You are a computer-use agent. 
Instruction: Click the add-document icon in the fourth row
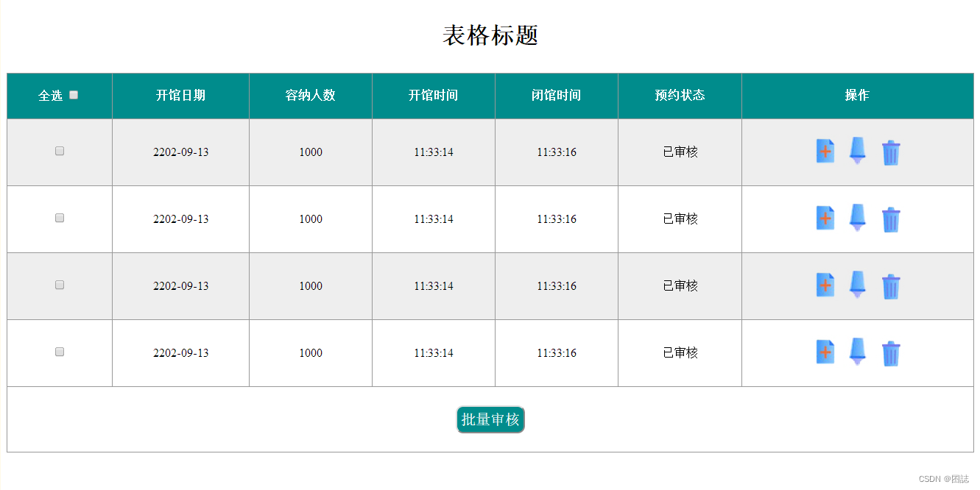pos(825,352)
